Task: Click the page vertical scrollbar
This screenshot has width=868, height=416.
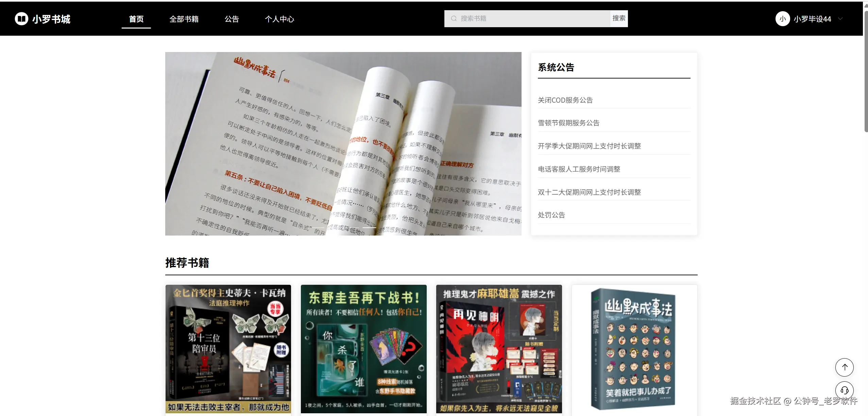Action: pos(866,71)
